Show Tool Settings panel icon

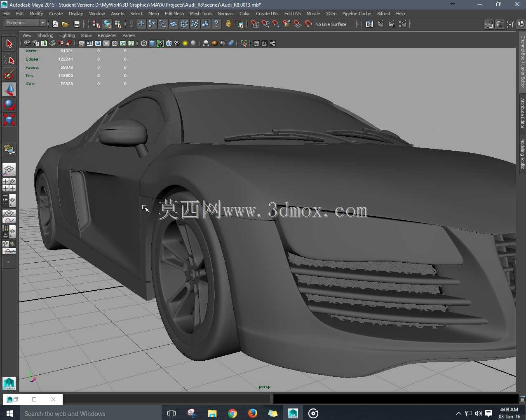tap(510, 24)
